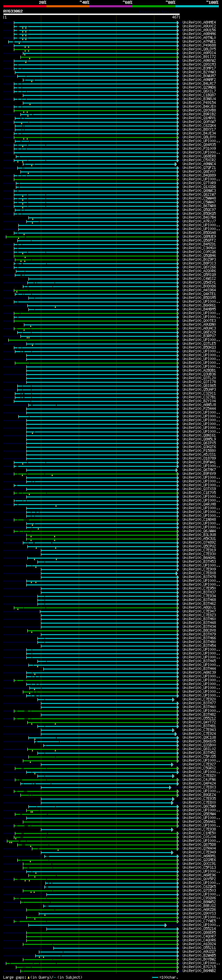The image size is (222, 980).
Task: Select the UniRef100_Q1HRV1 label
Action: pos(199,118)
